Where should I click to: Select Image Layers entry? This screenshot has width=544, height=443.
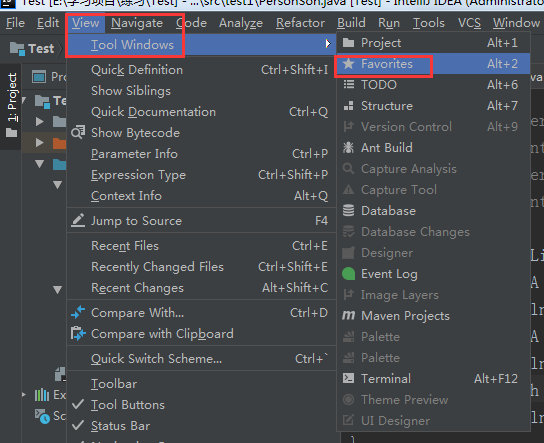(x=434, y=295)
